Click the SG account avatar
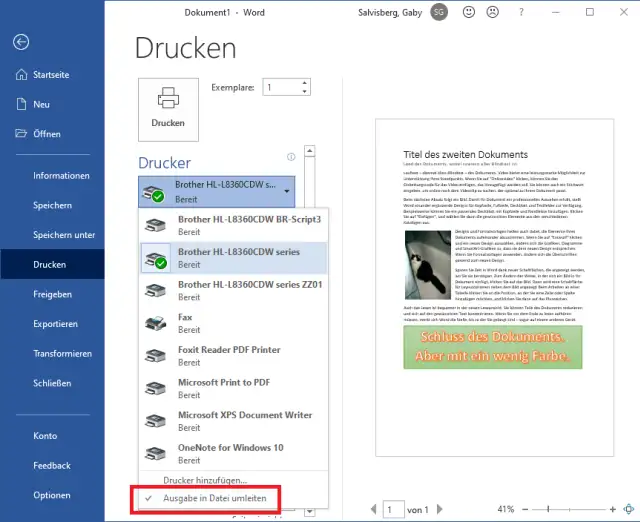The image size is (640, 522). click(x=440, y=12)
